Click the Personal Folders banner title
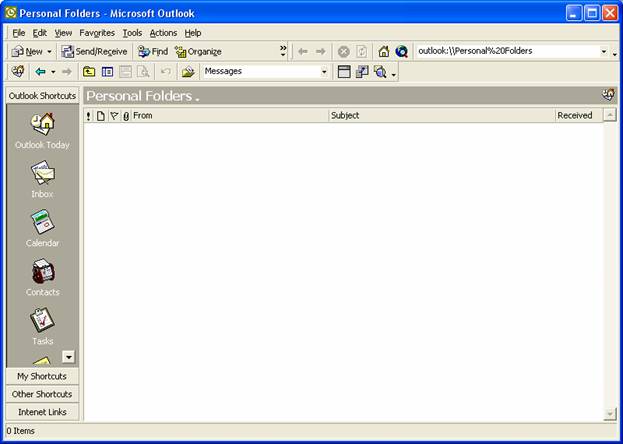This screenshot has height=444, width=623. click(139, 96)
